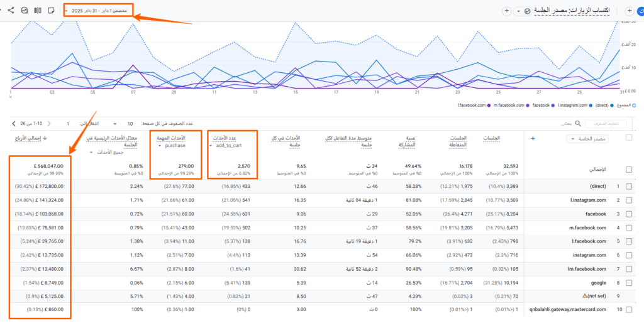Tick the الإجمالي totals row checkbox
Screen dimensions: 644x323
coord(629,170)
